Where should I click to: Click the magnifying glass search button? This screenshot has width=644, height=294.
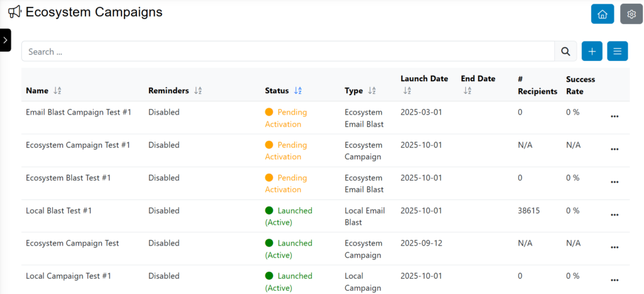click(x=565, y=52)
